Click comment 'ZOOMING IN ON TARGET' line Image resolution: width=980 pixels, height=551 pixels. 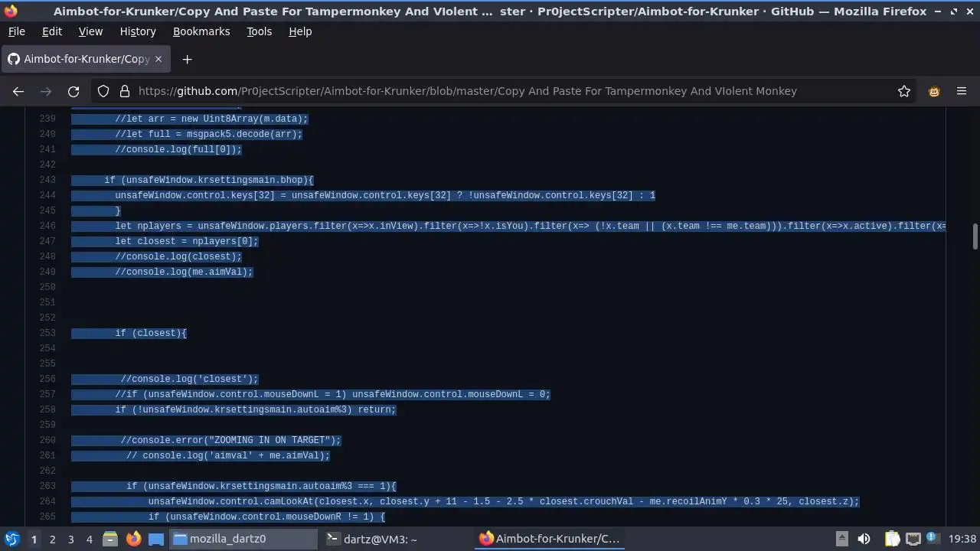point(230,440)
